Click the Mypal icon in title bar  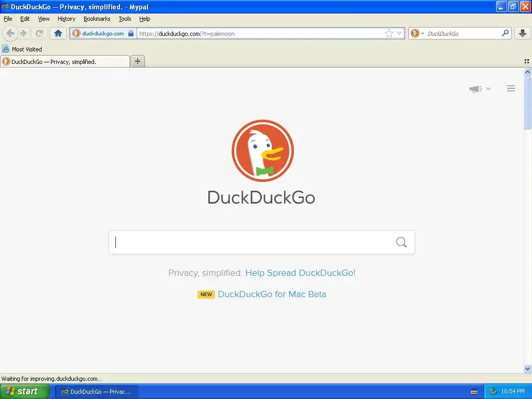[5, 6]
